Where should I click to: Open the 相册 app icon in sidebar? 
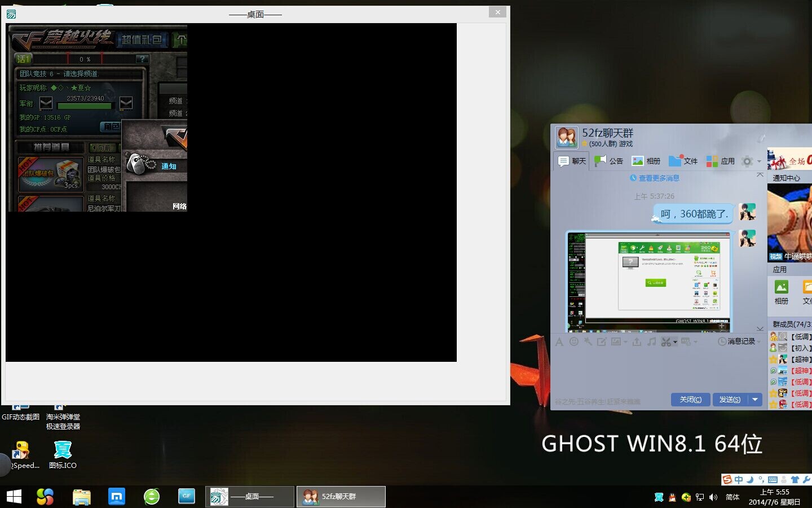(781, 291)
